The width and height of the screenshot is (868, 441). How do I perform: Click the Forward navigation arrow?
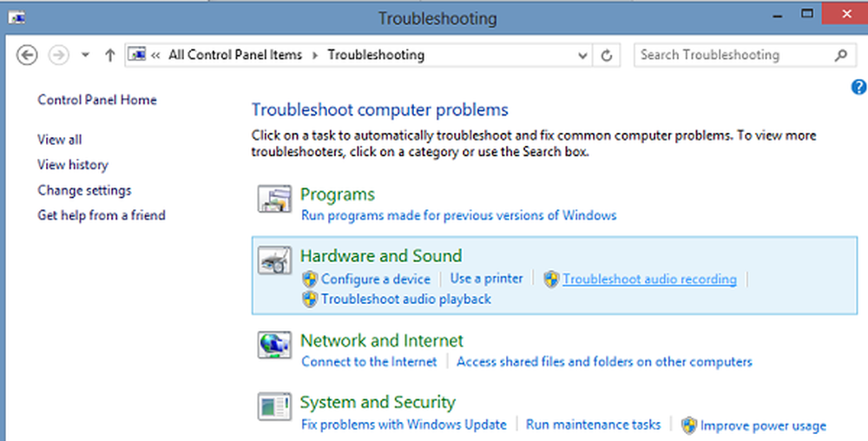pos(59,55)
